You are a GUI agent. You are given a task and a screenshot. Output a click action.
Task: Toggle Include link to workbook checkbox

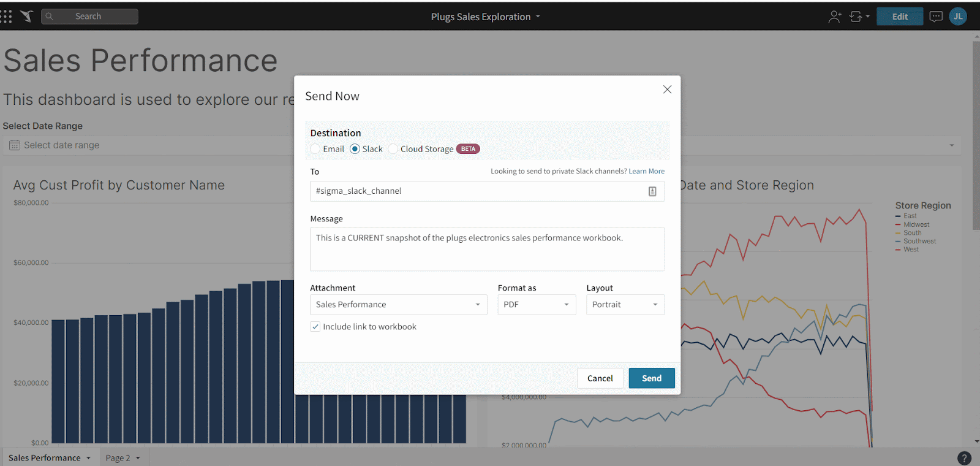(x=315, y=327)
